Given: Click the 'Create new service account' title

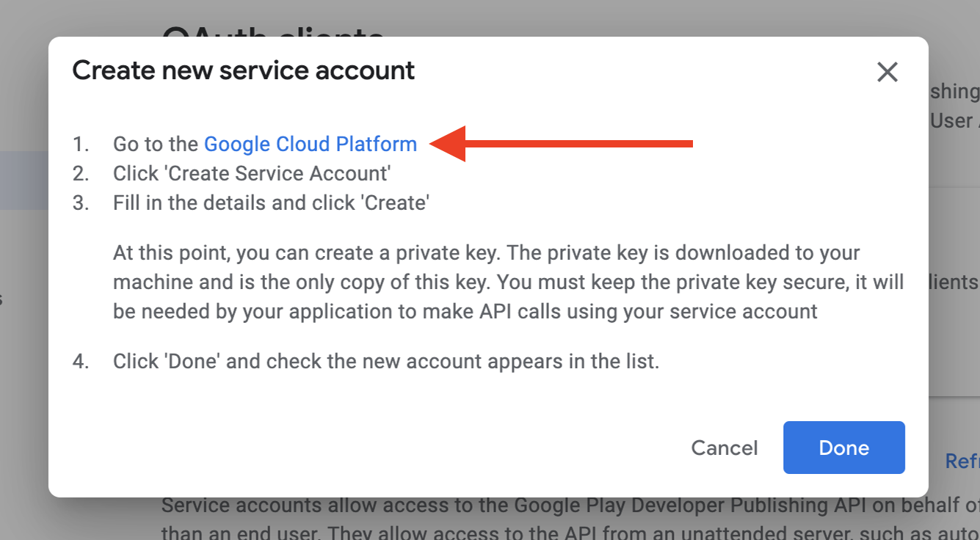Looking at the screenshot, I should 243,70.
